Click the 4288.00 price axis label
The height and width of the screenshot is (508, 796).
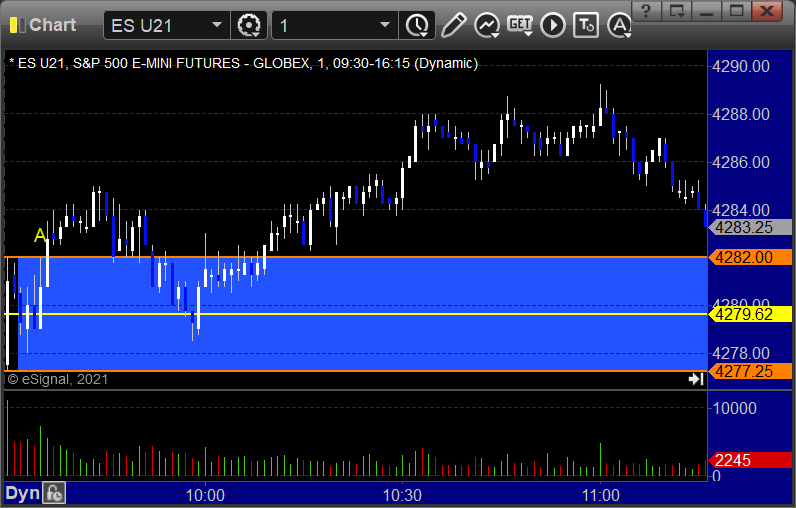click(x=741, y=114)
